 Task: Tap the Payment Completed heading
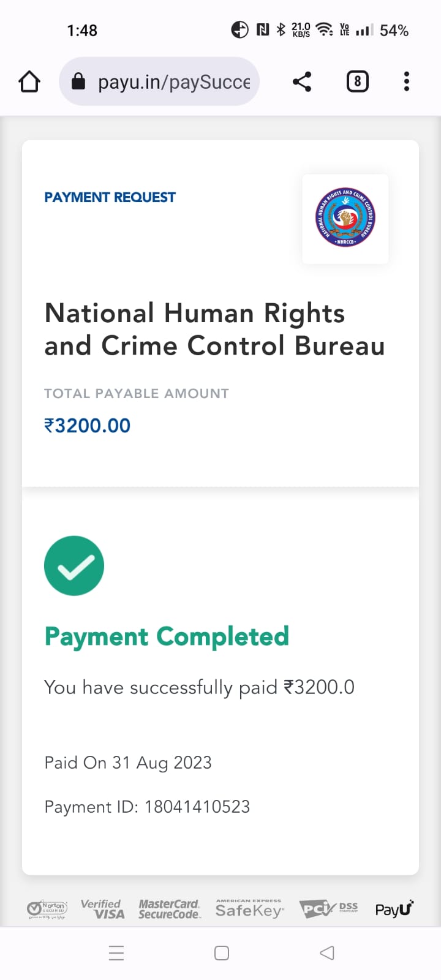(167, 636)
